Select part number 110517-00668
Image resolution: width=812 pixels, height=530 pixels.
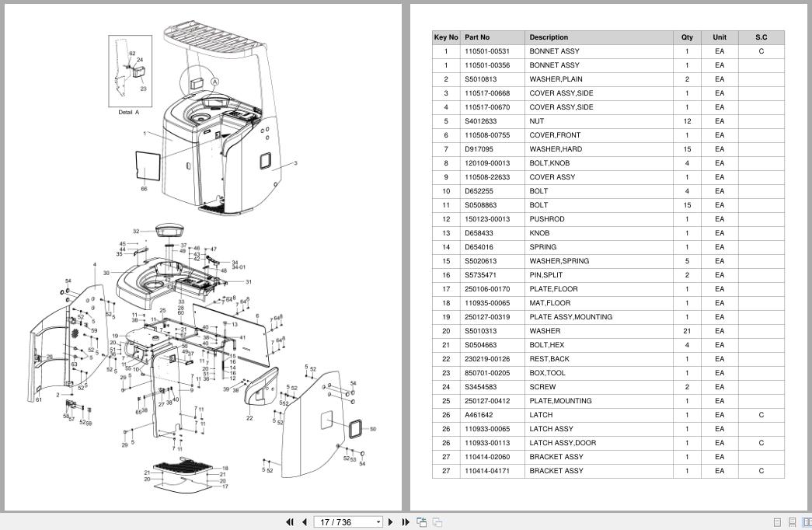click(486, 93)
